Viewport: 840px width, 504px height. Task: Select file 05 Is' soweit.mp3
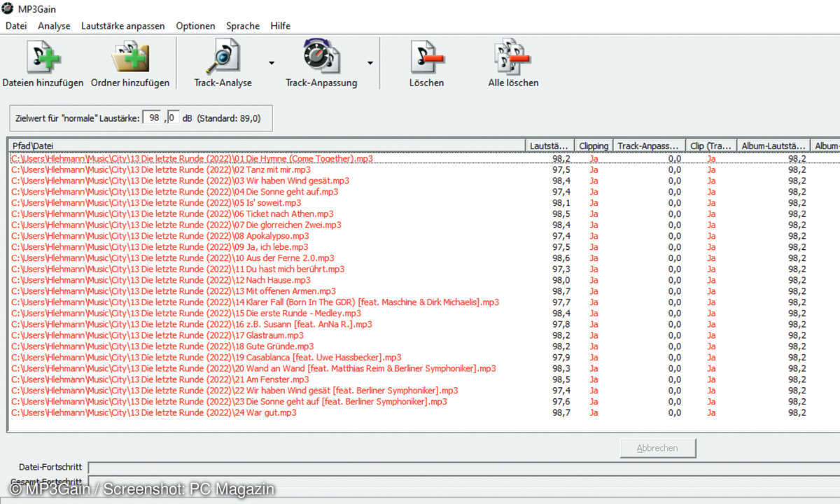[x=156, y=203]
